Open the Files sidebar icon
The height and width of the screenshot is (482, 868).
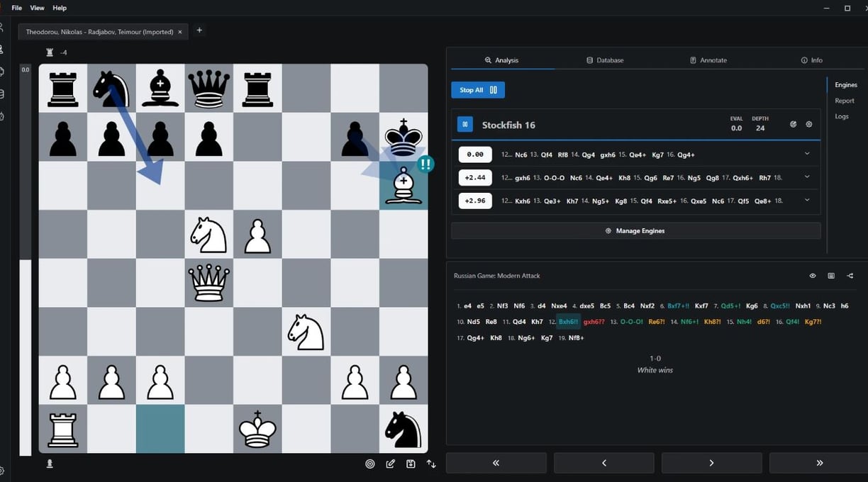click(1, 72)
